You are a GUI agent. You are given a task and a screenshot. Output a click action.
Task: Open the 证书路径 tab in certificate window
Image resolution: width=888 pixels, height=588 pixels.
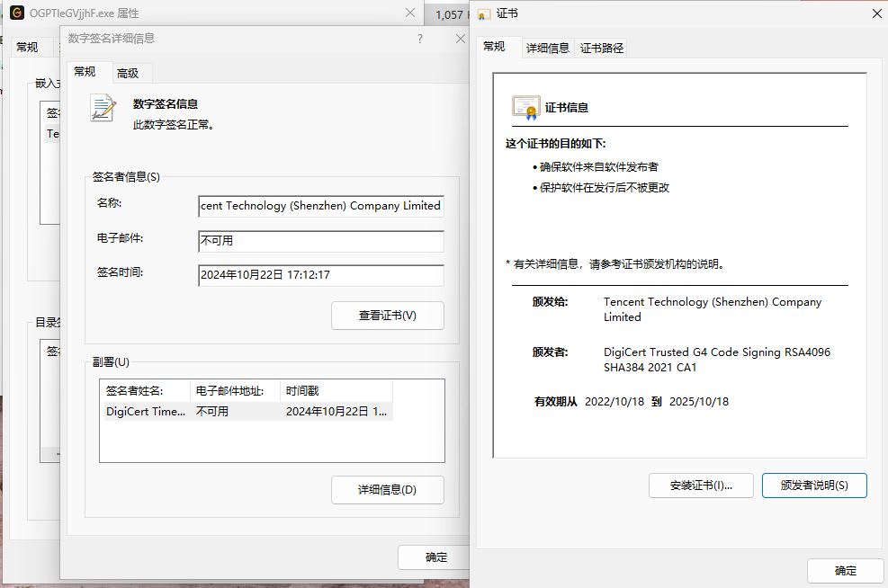point(601,49)
